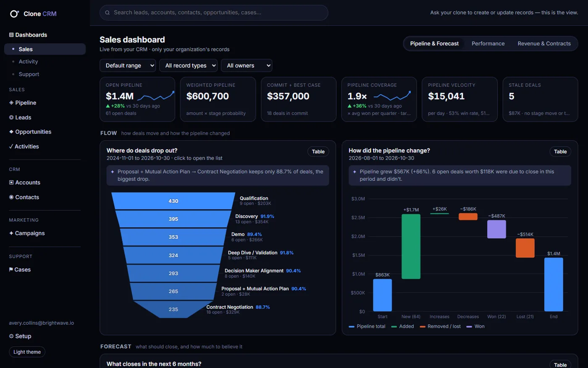Click the Contacts target icon
This screenshot has height=368, width=588.
tap(11, 197)
